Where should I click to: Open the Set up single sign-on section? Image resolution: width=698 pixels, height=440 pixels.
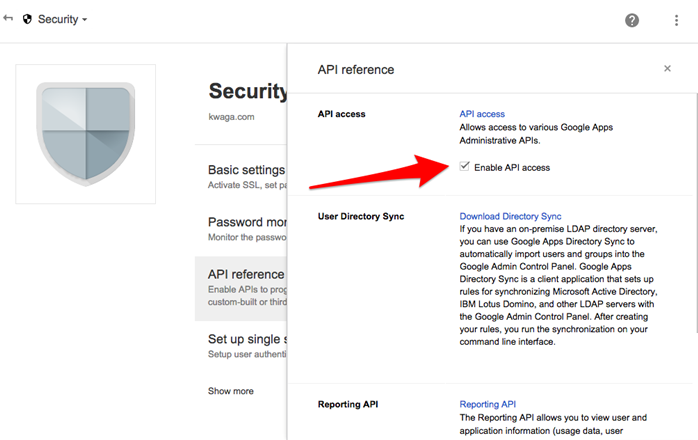[x=241, y=346]
